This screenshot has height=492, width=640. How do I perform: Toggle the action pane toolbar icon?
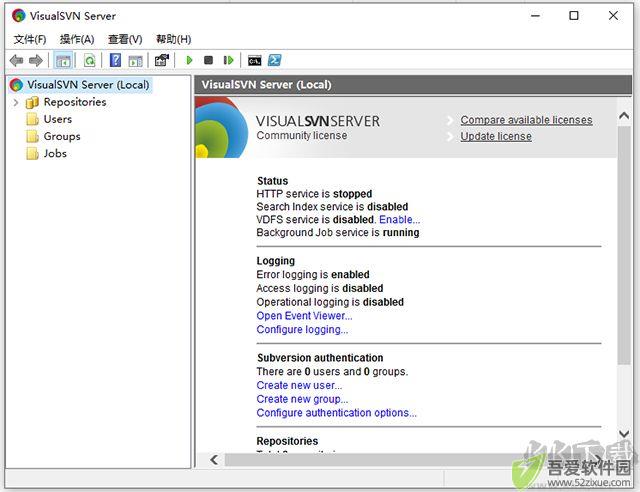coord(136,61)
